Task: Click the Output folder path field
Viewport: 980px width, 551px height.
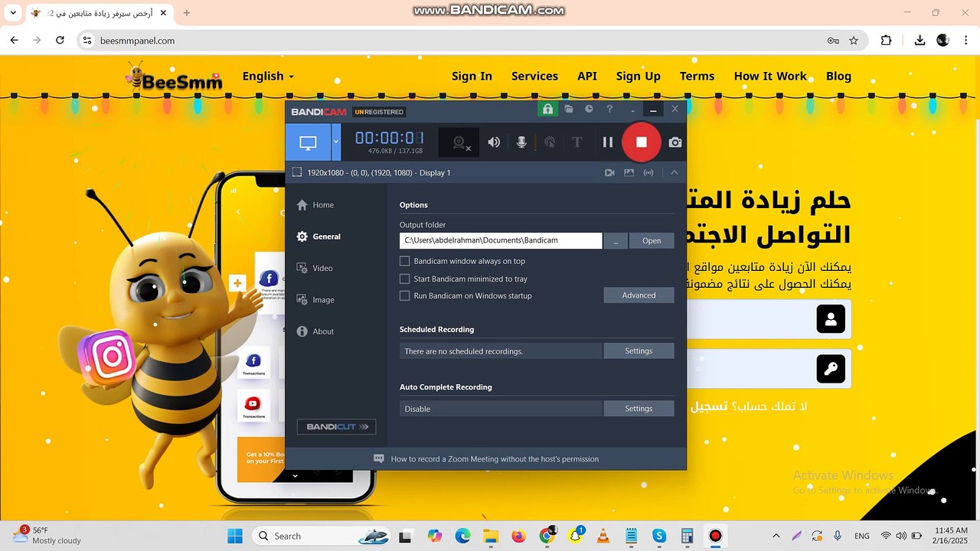Action: point(501,240)
